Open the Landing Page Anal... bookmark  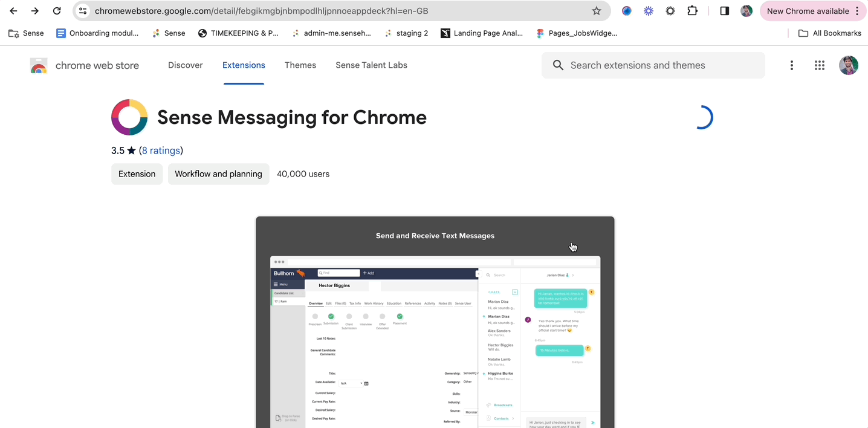(x=482, y=33)
